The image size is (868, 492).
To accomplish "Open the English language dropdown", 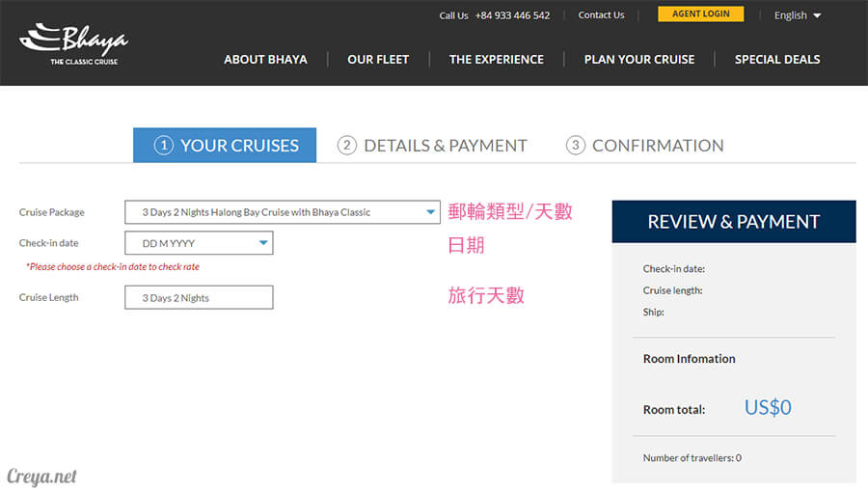I will click(798, 15).
